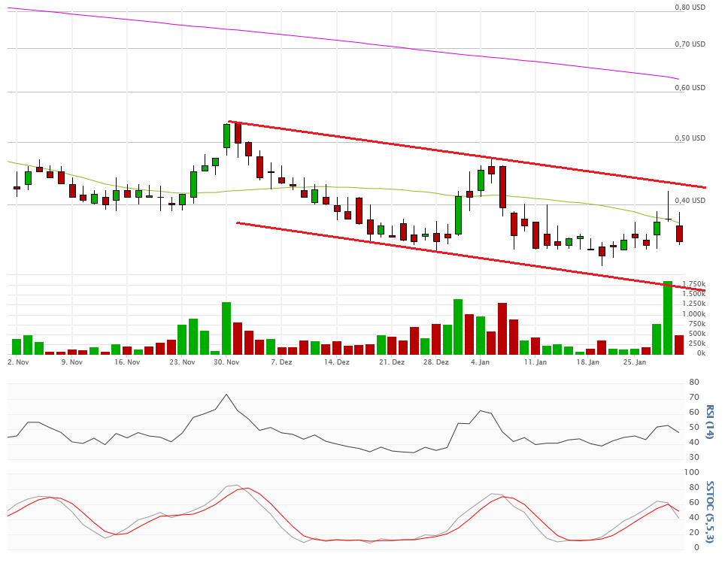
Task: Select the 500k volume axis label
Action: tap(697, 334)
